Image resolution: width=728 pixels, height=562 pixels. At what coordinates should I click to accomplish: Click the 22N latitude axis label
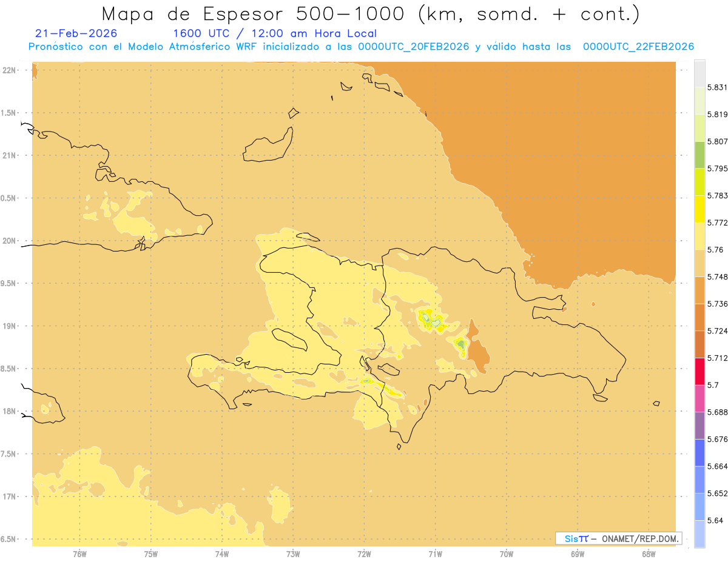10,70
